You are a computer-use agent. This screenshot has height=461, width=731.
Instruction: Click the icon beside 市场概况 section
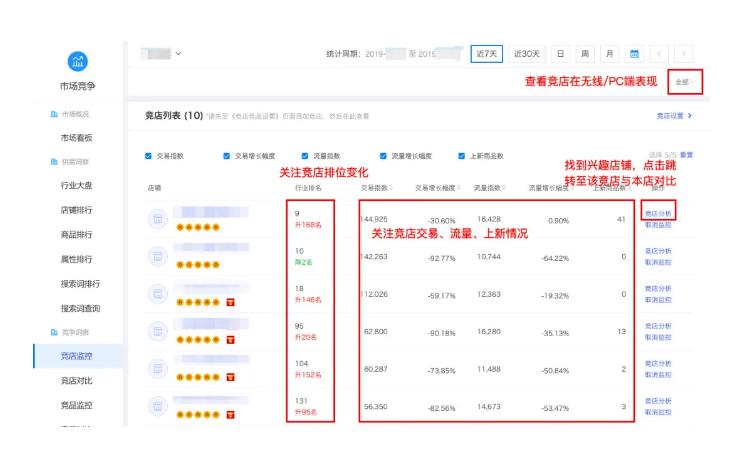tap(54, 114)
